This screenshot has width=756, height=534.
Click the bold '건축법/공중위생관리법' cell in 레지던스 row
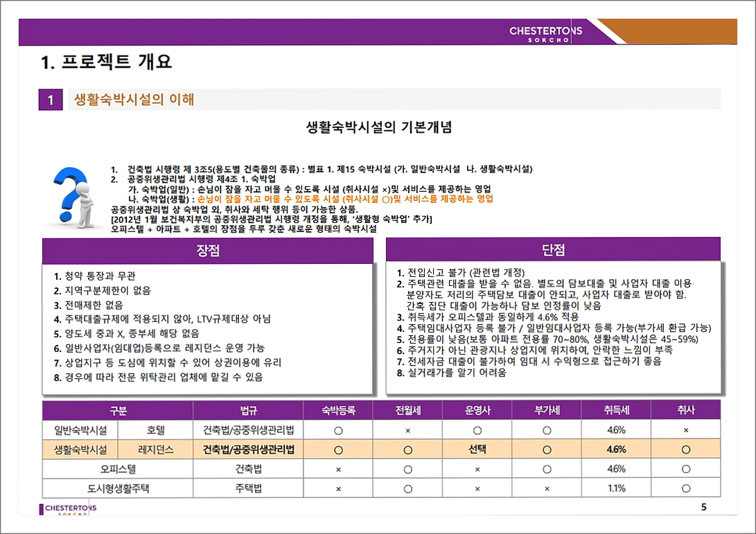pos(248,450)
